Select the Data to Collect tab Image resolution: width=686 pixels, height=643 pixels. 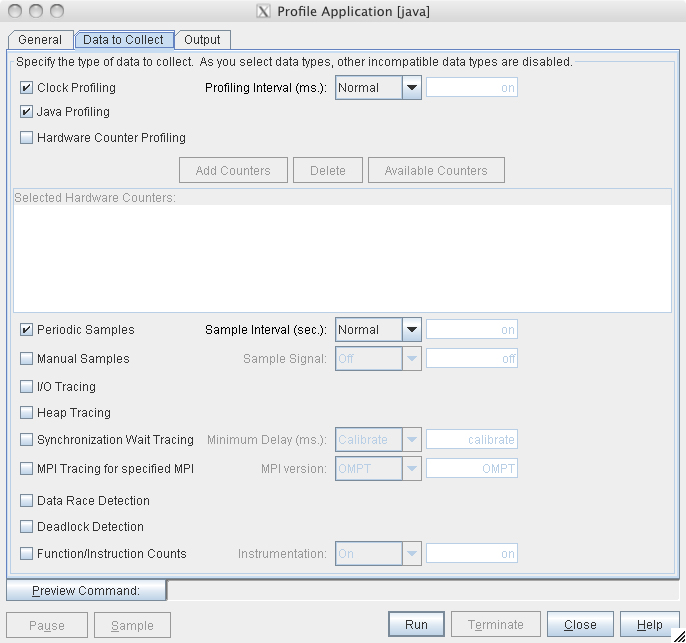(x=124, y=40)
